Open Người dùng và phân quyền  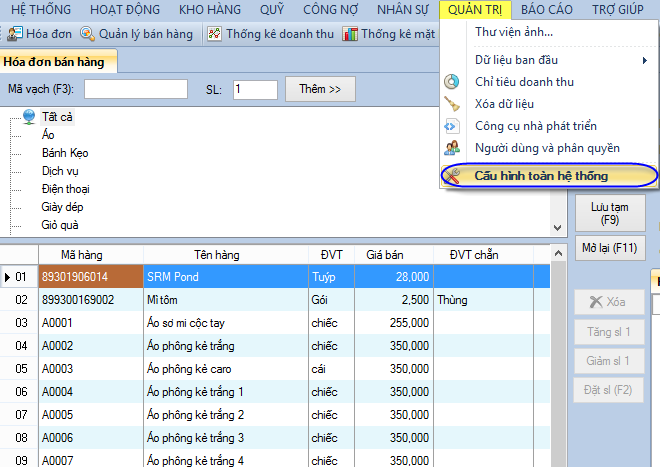coord(547,148)
